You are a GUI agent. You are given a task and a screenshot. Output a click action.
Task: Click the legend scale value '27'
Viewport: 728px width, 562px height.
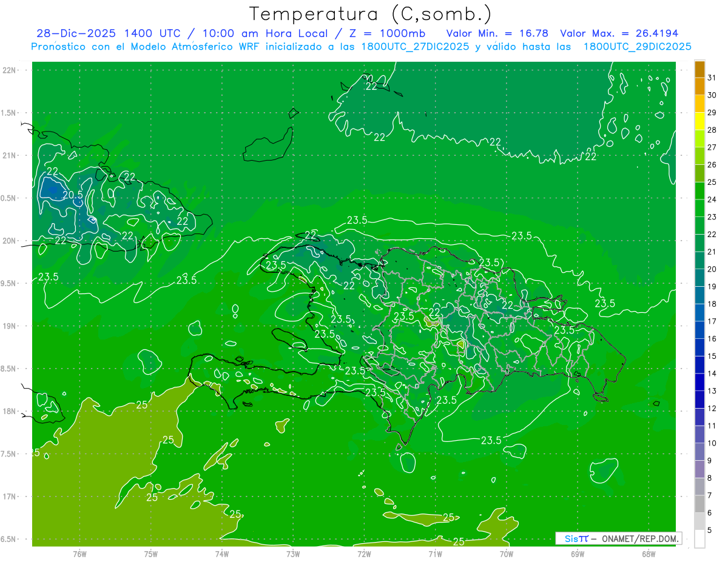tap(712, 147)
